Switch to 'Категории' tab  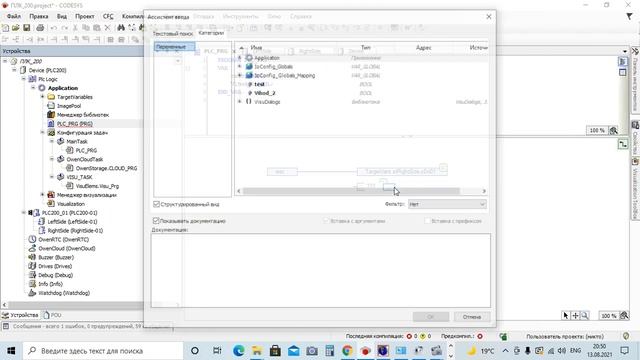[211, 33]
